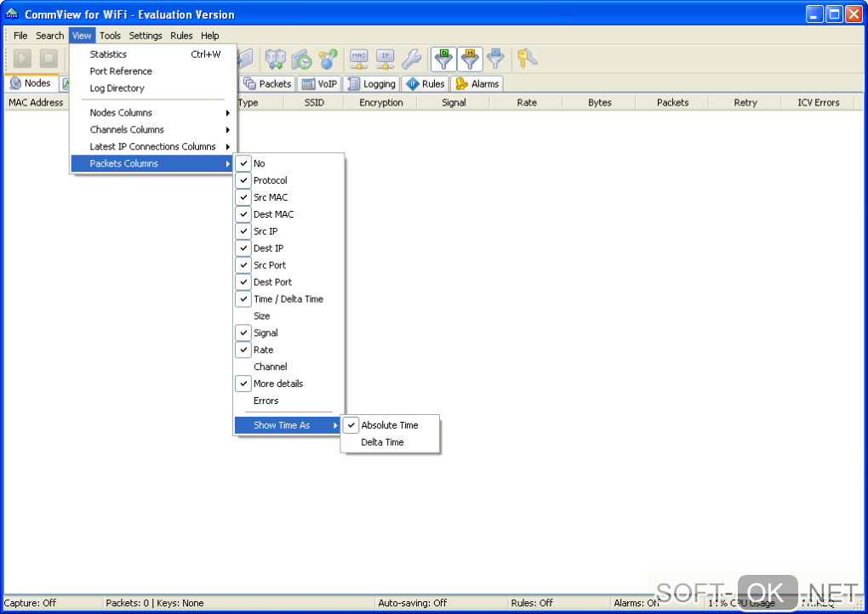The width and height of the screenshot is (868, 614).
Task: Toggle the yellow M management packets filter
Action: coord(470,59)
